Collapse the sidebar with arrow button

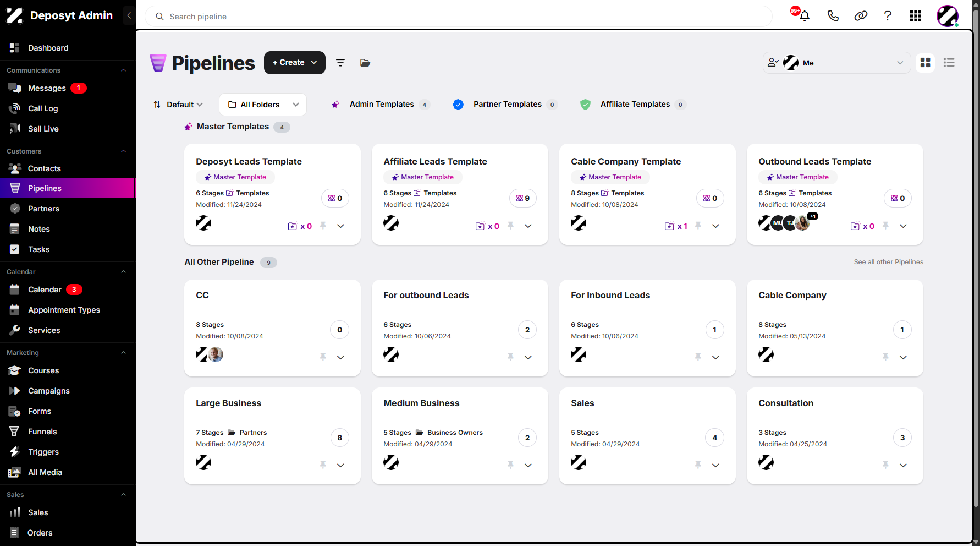tap(129, 15)
